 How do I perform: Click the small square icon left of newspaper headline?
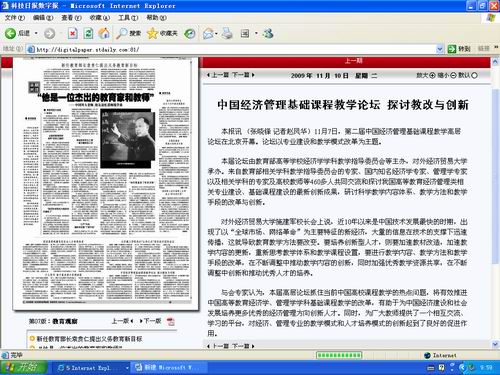coord(34,87)
